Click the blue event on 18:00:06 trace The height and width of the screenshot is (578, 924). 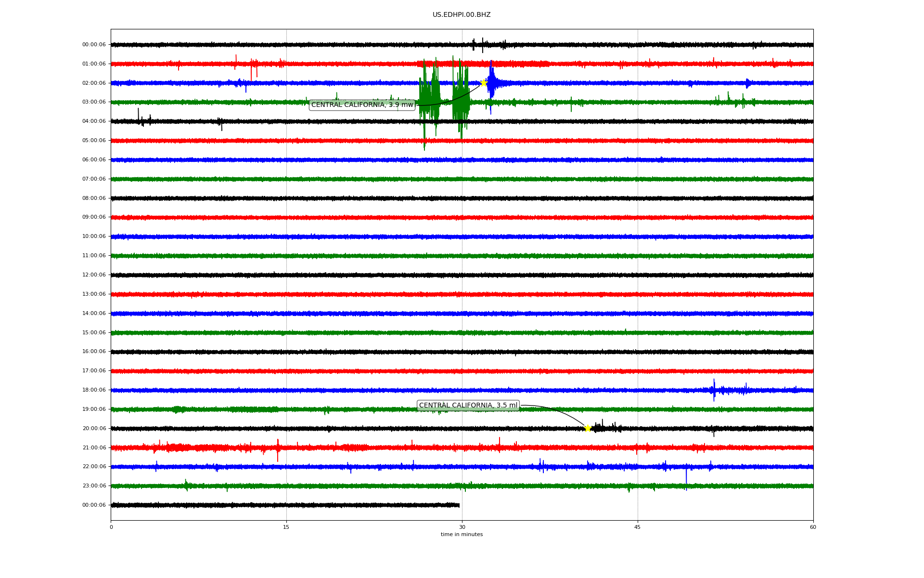point(714,390)
